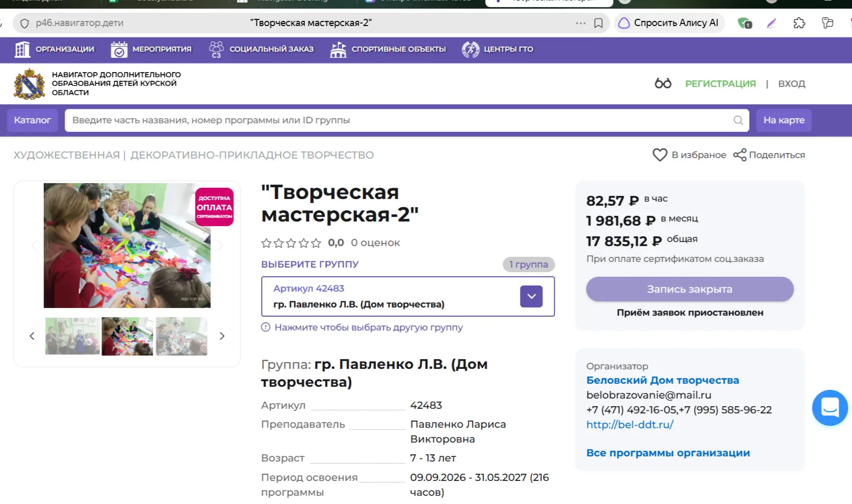Viewport: 852px width, 504px height.
Task: Open the Спортивные объекты menu item
Action: (399, 49)
